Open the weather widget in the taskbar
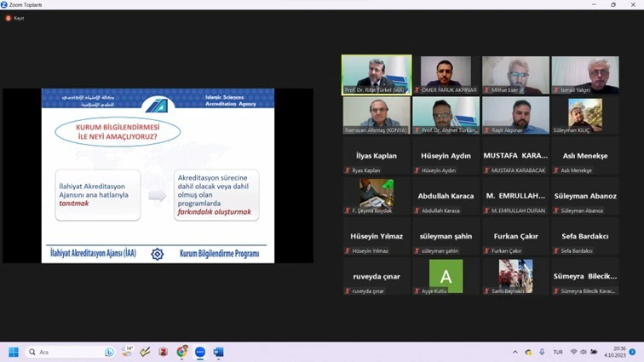The width and height of the screenshot is (644, 362). [127, 351]
